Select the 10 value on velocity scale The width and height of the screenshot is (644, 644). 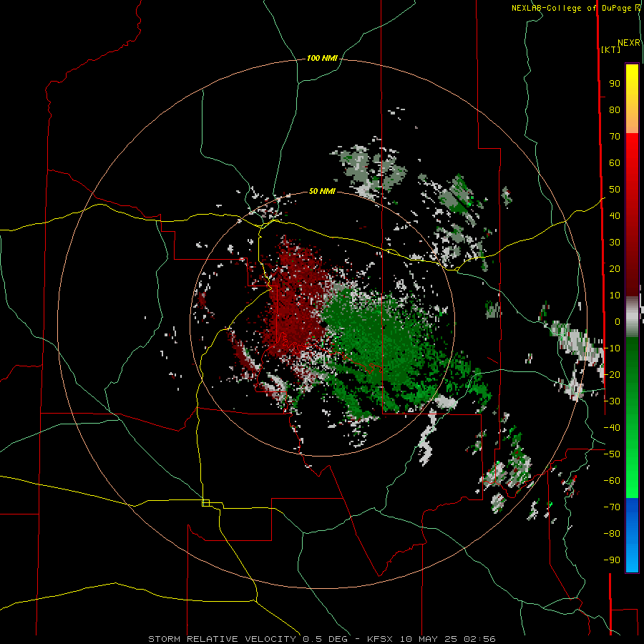(615, 296)
